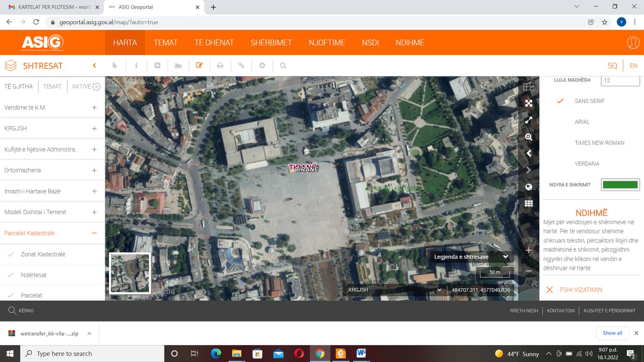The width and height of the screenshot is (644, 362).
Task: Expand the Ortoimazheria layer group
Action: coord(94,170)
